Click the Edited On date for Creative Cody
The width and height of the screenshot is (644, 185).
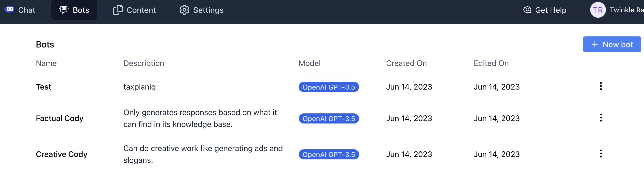coord(496,154)
